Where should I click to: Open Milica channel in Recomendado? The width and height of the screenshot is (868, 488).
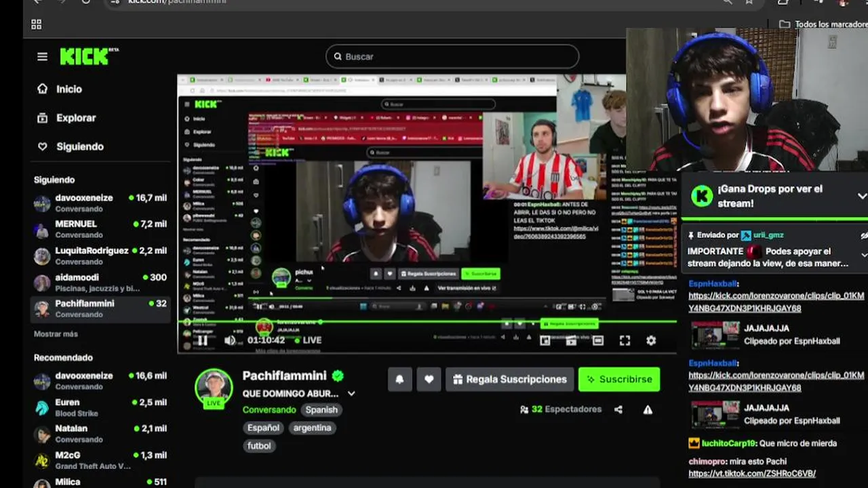coord(100,483)
